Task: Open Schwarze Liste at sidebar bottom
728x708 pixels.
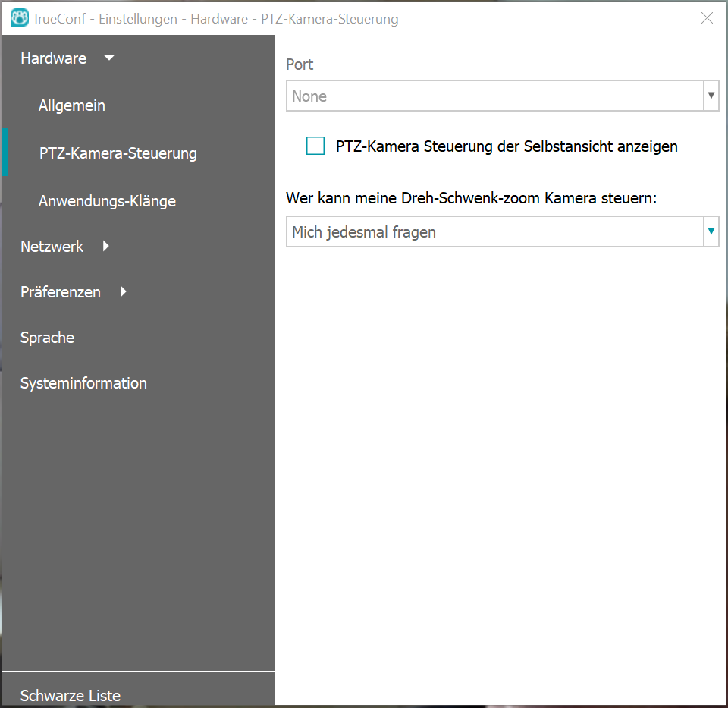Action: pyautogui.click(x=71, y=695)
